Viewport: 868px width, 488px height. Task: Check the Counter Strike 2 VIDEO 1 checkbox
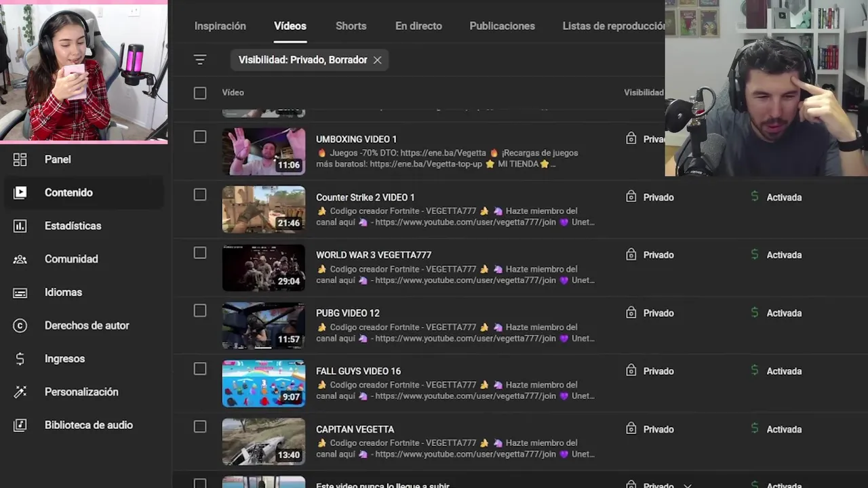[199, 195]
